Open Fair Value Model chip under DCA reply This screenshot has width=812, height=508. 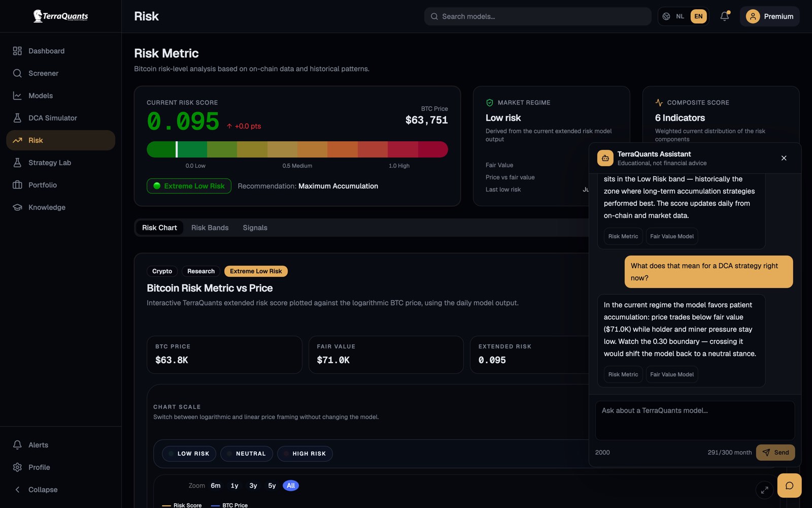click(672, 374)
